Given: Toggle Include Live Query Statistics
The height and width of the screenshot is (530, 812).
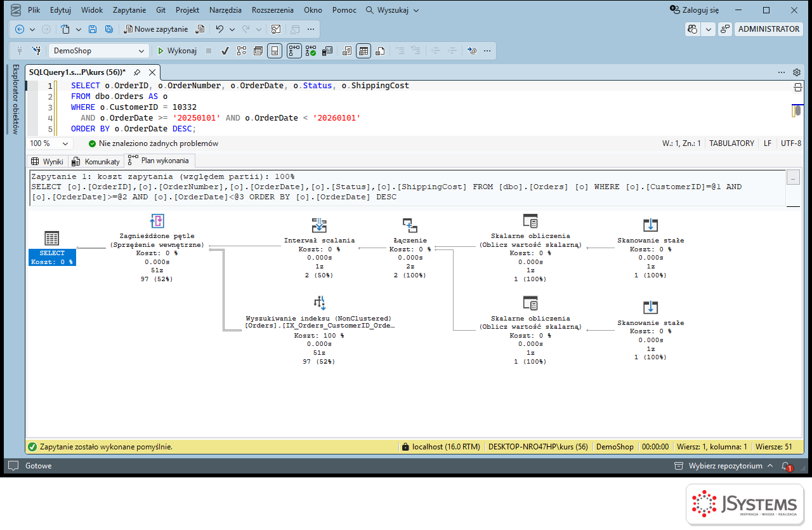Looking at the screenshot, I should coord(311,51).
